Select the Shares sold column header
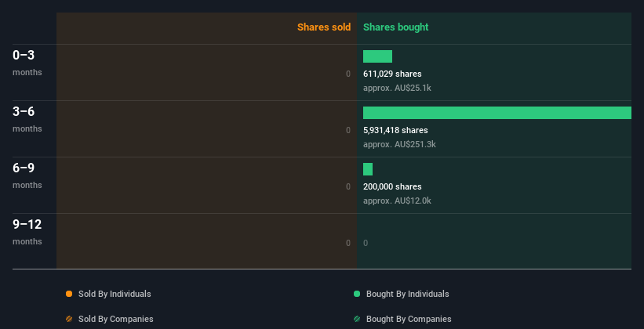This screenshot has width=644, height=329. pos(324,27)
